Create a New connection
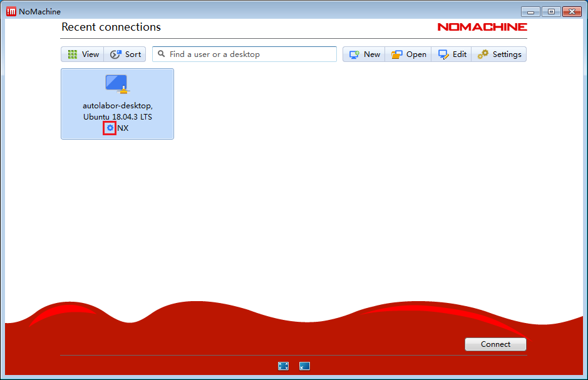 click(x=364, y=54)
